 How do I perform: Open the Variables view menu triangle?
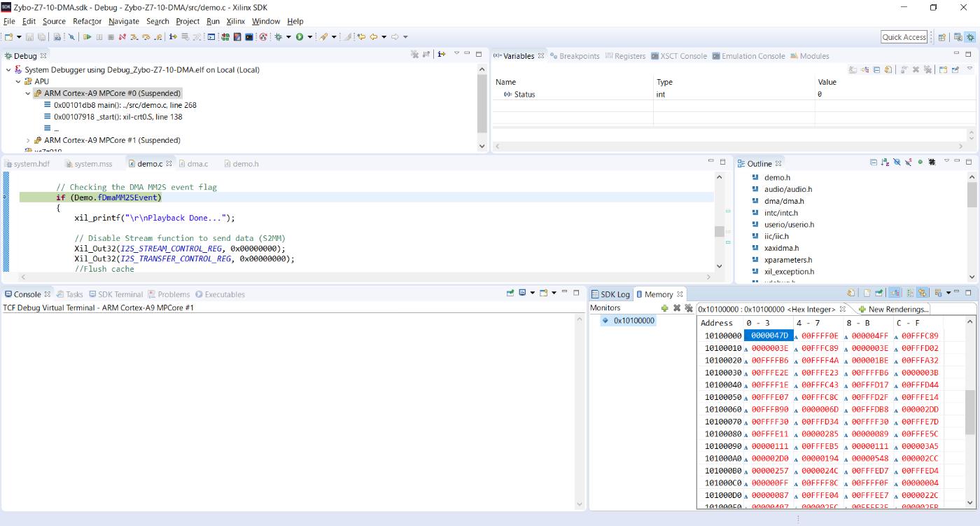[970, 68]
